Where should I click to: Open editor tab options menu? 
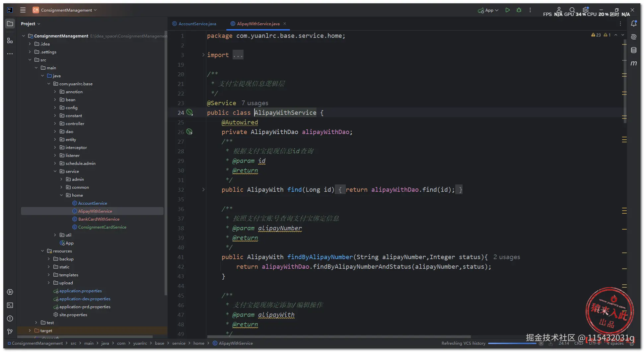pyautogui.click(x=620, y=24)
